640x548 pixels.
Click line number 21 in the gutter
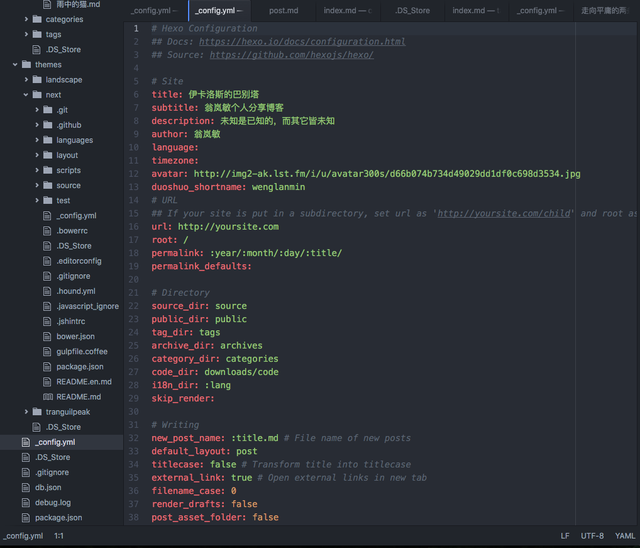pyautogui.click(x=133, y=293)
